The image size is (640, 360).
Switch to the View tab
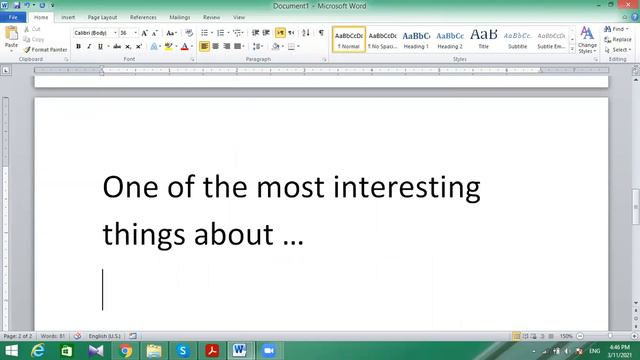pyautogui.click(x=239, y=17)
